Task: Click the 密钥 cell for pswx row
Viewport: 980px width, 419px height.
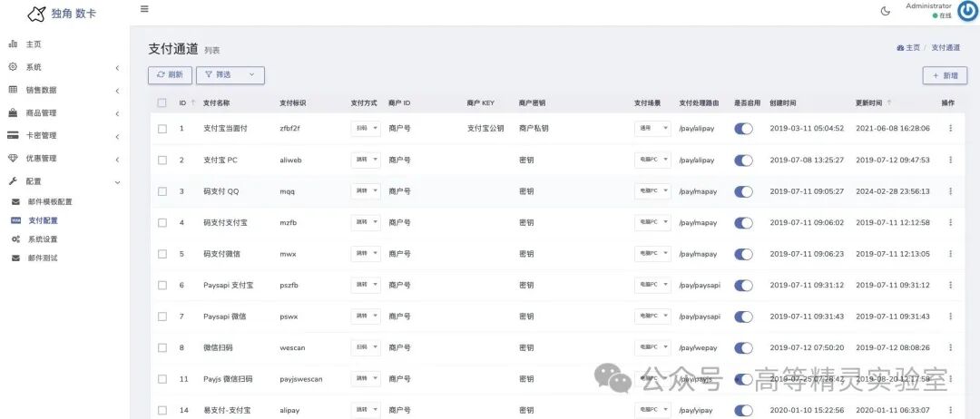Action: 526,317
